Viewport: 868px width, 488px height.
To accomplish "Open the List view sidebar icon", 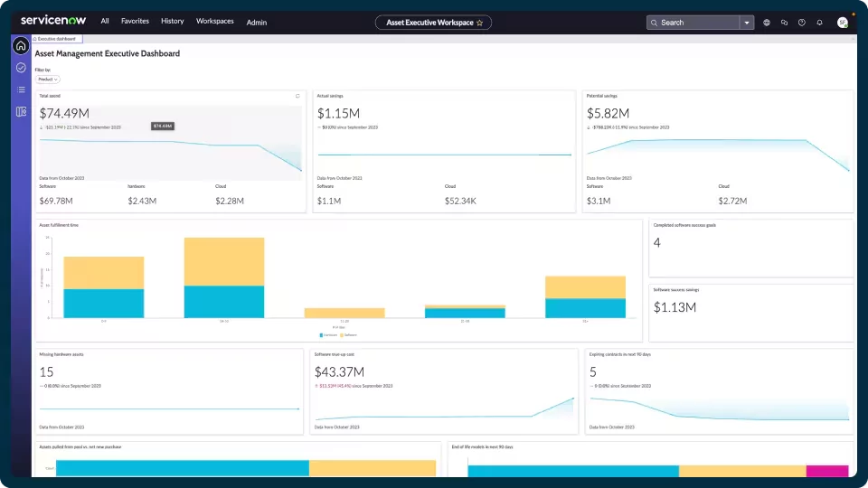I will point(21,89).
